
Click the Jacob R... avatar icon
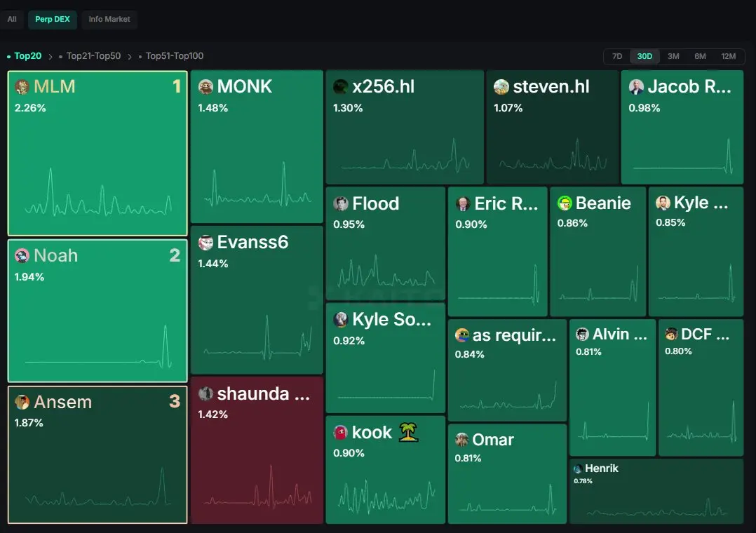coord(636,87)
